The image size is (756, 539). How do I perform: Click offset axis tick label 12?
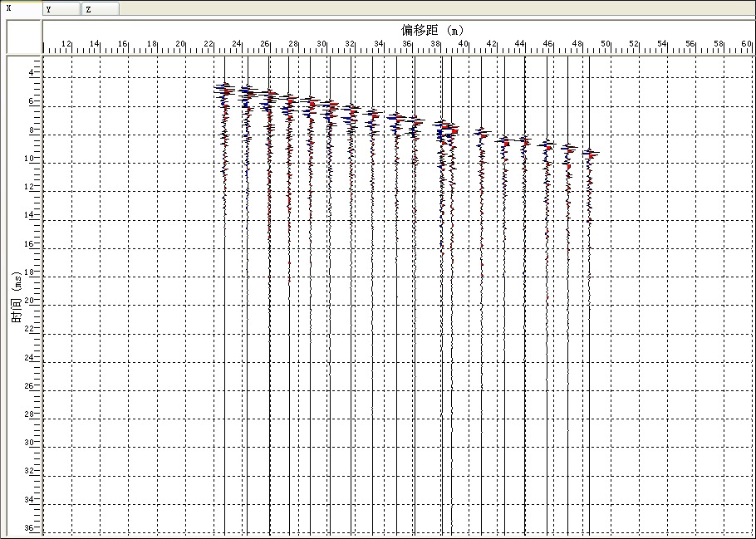[66, 44]
